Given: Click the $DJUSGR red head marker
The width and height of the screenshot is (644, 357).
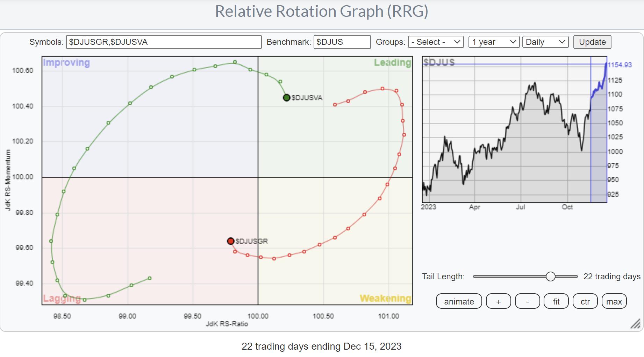Looking at the screenshot, I should pyautogui.click(x=230, y=241).
